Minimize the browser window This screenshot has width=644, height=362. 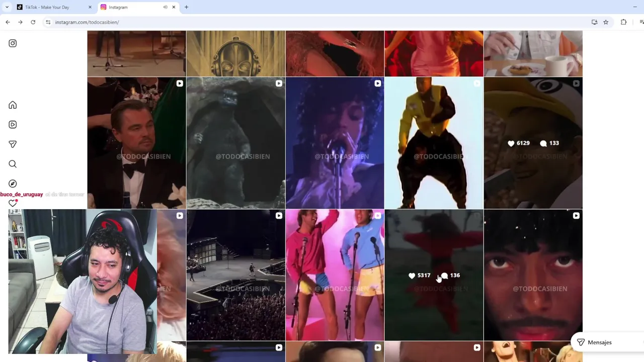635,7
